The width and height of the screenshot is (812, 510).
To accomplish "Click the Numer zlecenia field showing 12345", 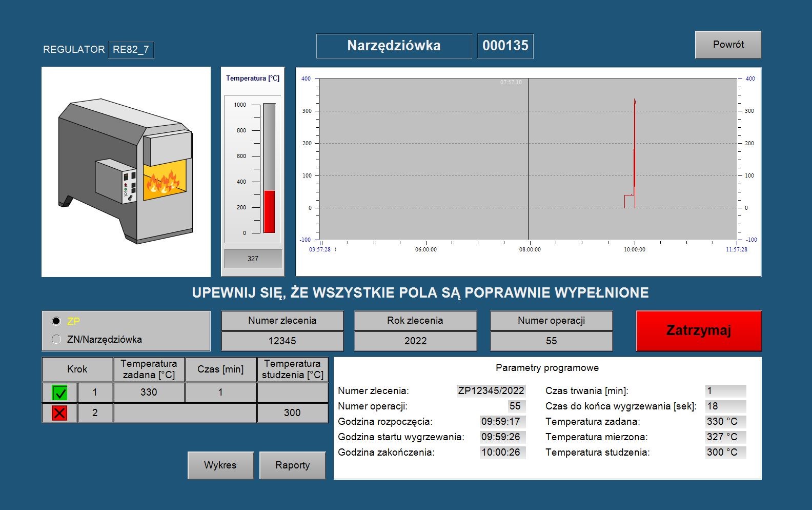I will [282, 341].
